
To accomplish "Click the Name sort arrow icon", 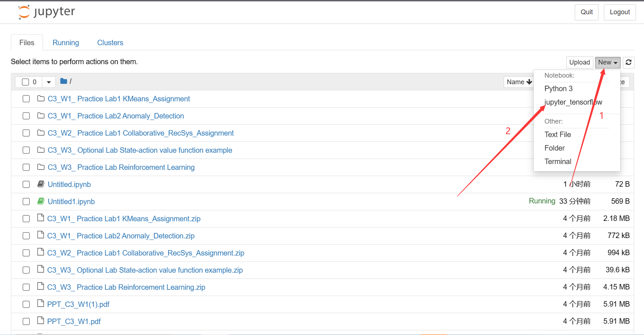I will tap(529, 82).
